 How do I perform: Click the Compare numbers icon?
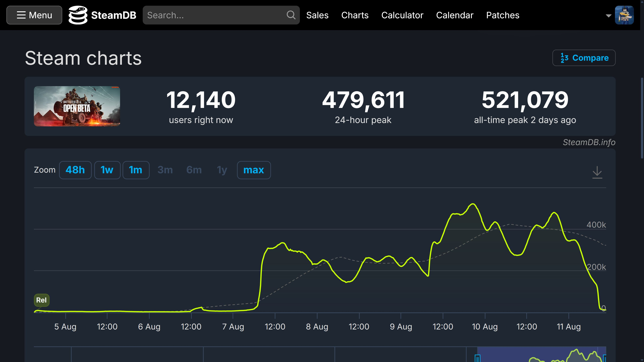coord(565,58)
